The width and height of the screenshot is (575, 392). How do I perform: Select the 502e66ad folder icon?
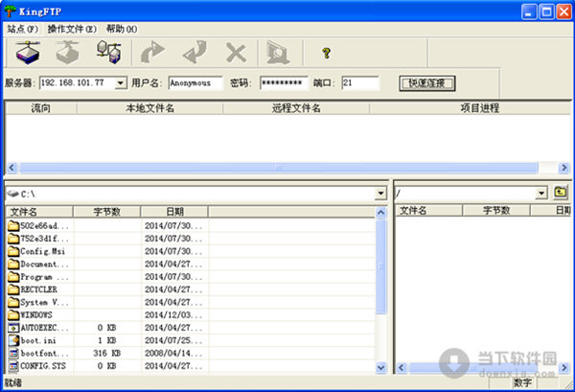[13, 225]
